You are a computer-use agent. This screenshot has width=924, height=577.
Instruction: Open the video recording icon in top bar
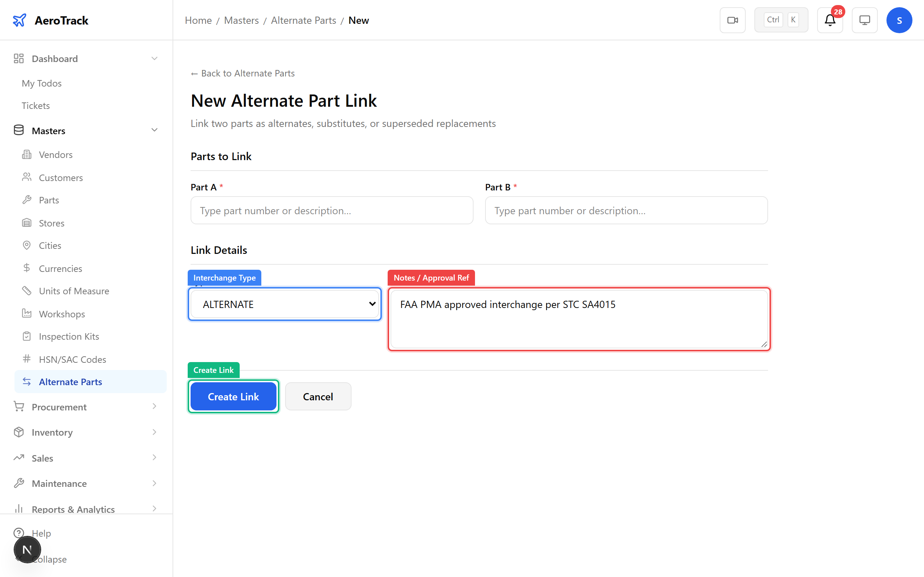pyautogui.click(x=732, y=20)
